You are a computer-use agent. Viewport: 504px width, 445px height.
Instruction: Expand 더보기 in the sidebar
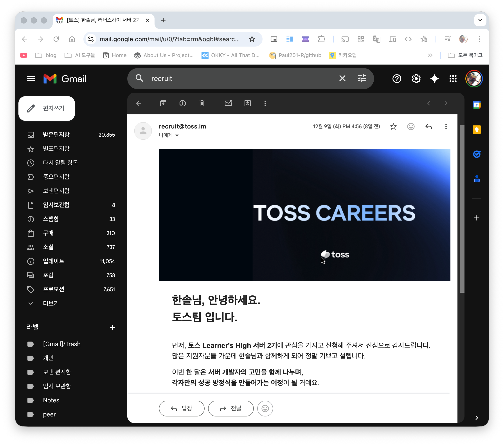tap(51, 303)
